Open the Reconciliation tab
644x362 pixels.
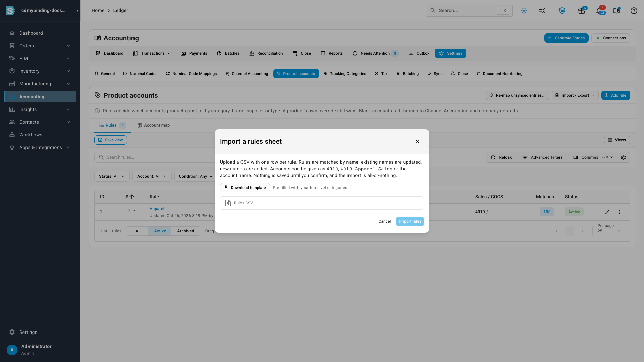coord(266,53)
